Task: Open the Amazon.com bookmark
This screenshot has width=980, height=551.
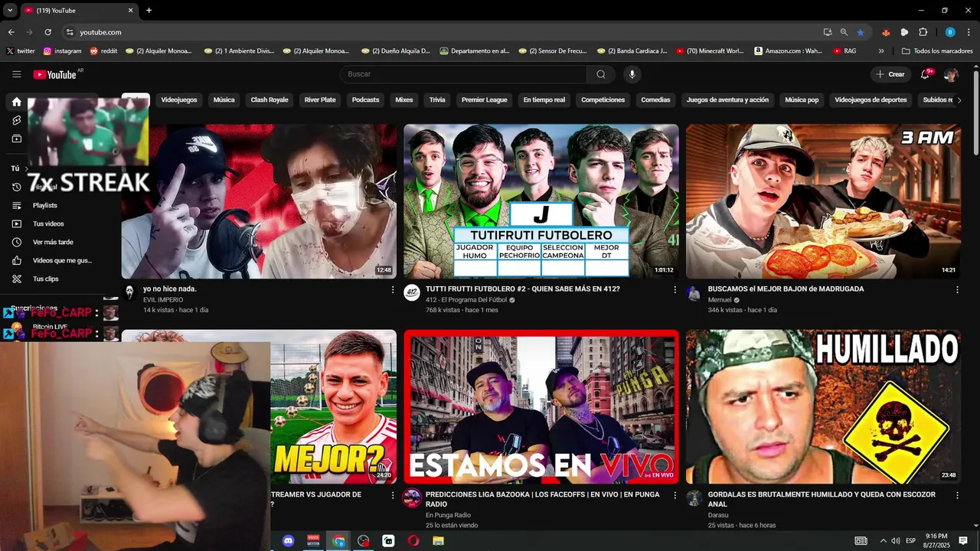Action: coord(789,51)
